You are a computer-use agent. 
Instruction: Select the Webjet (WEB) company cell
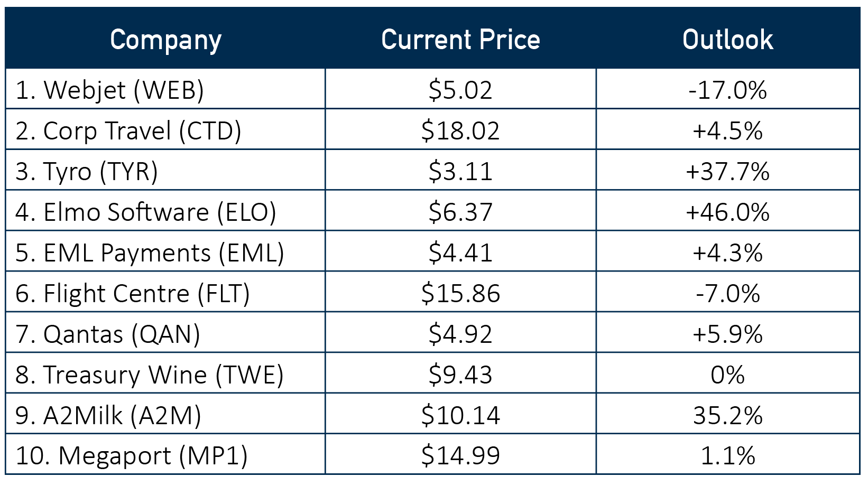tap(110, 90)
